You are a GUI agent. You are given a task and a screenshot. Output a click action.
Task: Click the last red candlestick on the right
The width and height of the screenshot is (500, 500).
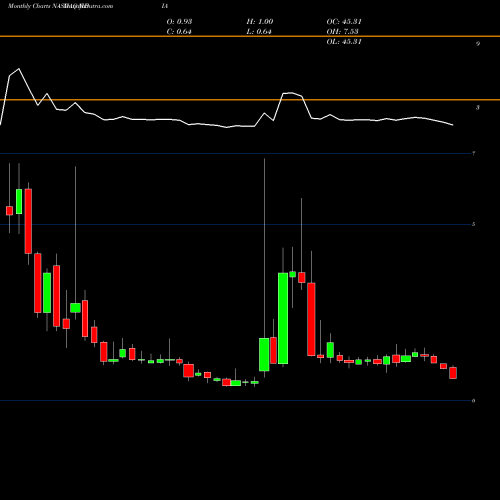453,373
